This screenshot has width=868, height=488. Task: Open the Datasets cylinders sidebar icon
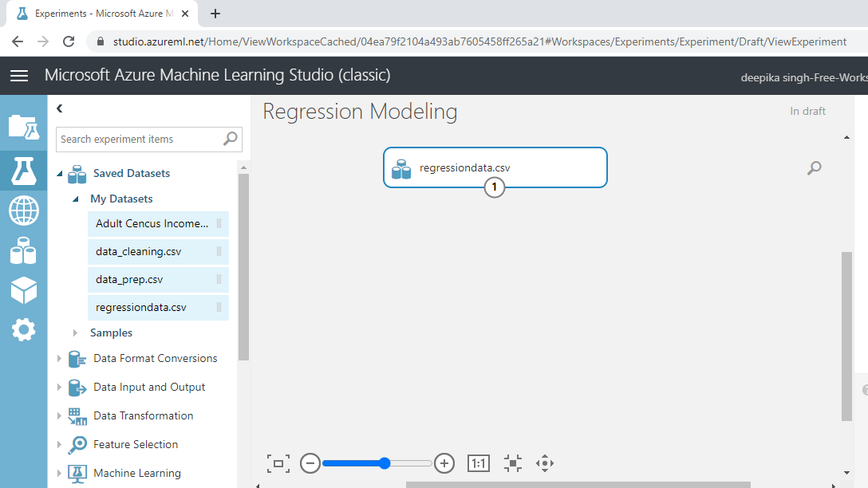point(23,250)
